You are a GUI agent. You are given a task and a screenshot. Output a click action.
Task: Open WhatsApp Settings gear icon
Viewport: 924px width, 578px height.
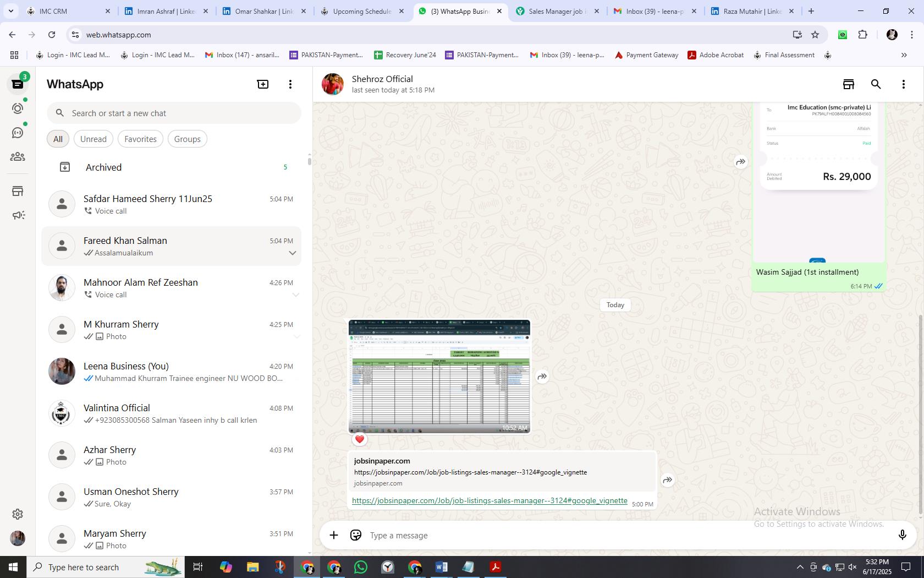pos(18,514)
